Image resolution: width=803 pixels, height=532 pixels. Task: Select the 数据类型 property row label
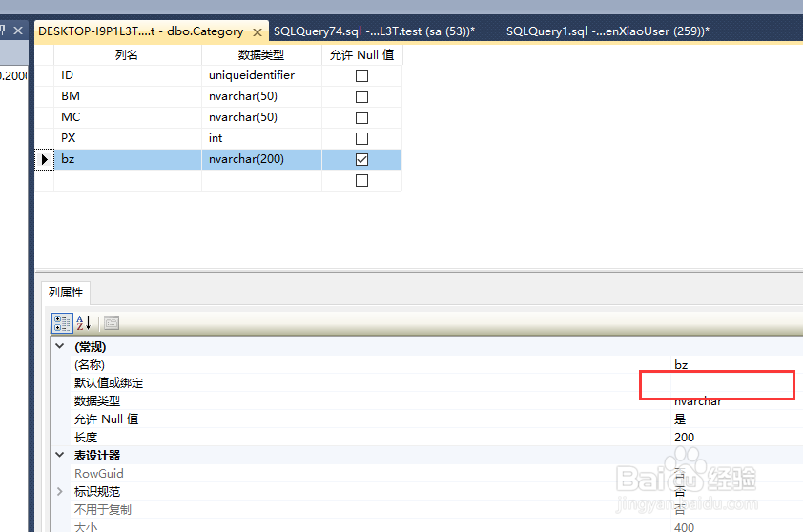pyautogui.click(x=96, y=401)
